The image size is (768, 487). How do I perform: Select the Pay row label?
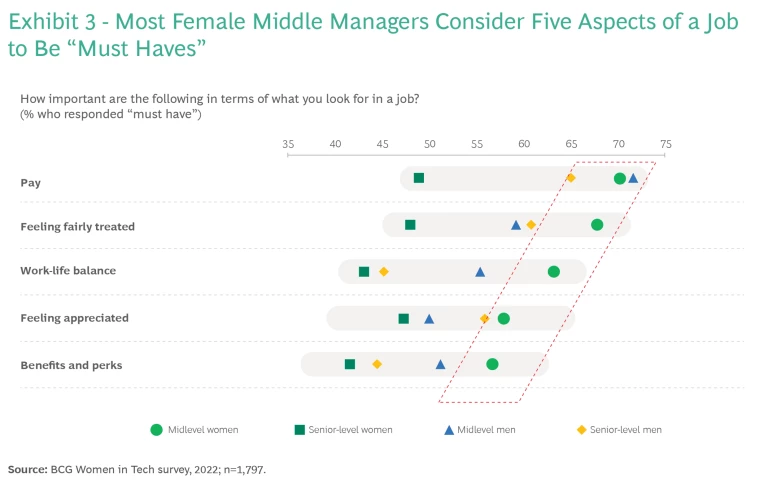pos(31,182)
